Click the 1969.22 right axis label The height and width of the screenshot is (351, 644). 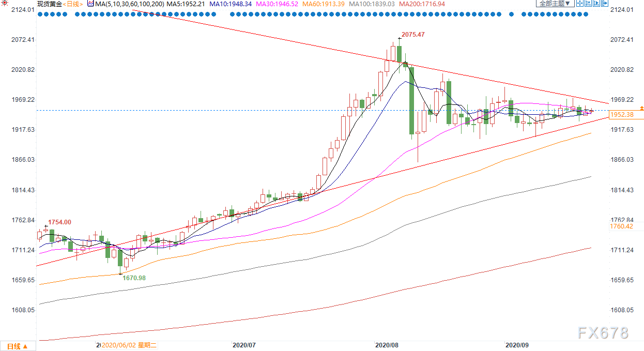(x=622, y=100)
